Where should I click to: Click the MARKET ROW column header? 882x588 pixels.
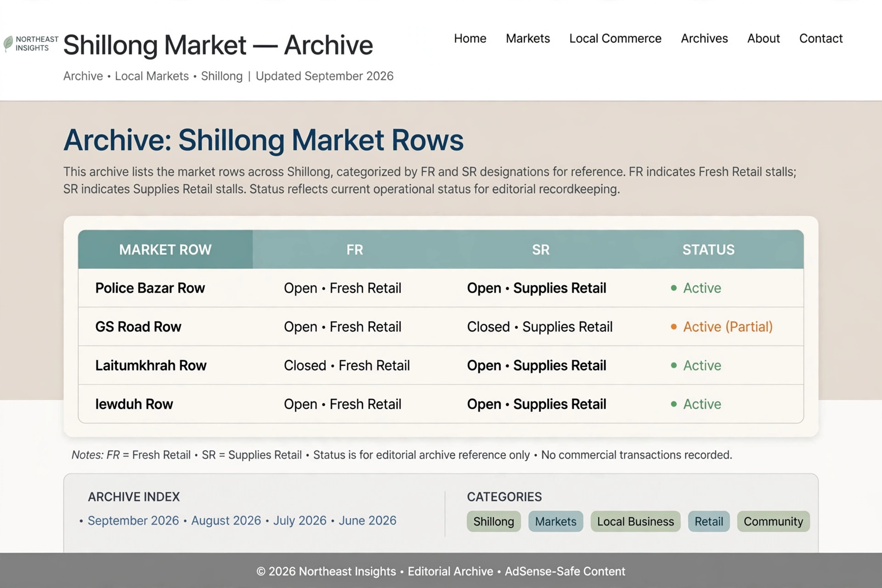165,249
